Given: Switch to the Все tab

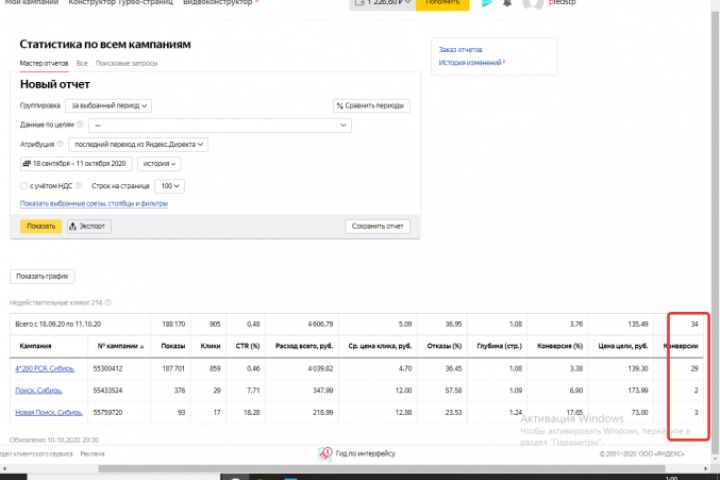Looking at the screenshot, I should 82,63.
